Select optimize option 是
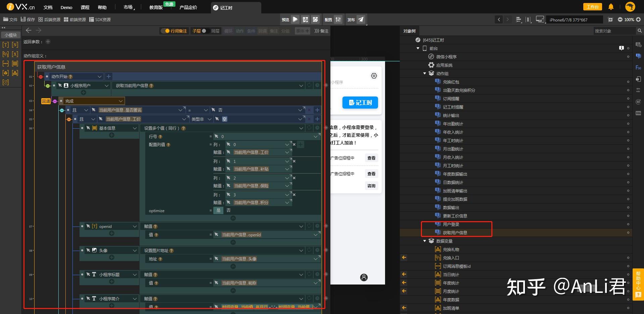Viewport: 644px width, 314px height. pos(218,210)
